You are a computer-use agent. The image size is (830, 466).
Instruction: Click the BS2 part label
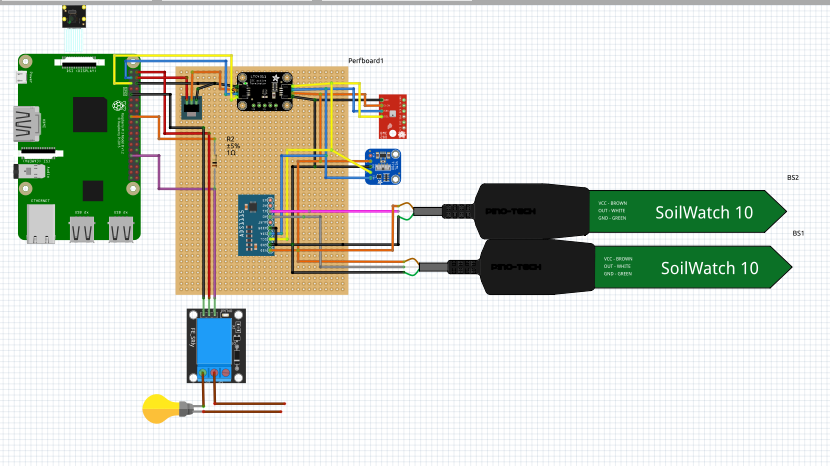coord(792,178)
